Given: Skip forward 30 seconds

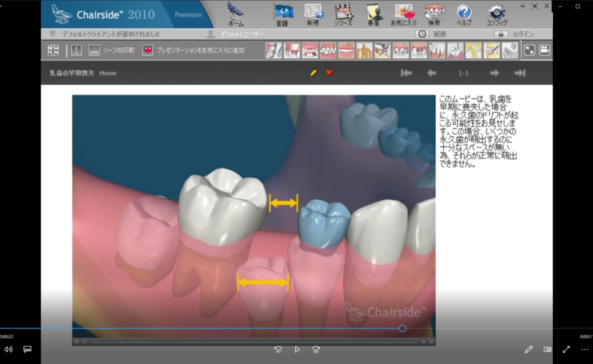Looking at the screenshot, I should click(316, 350).
